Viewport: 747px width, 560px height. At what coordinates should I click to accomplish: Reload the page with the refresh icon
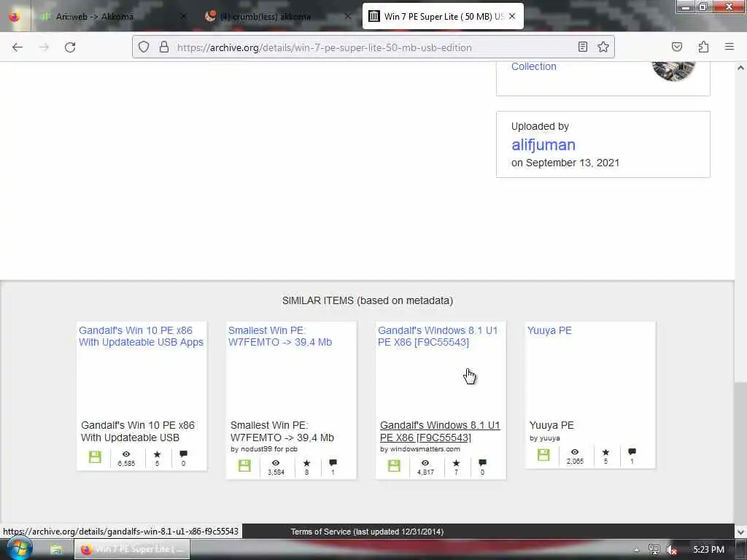tap(70, 47)
